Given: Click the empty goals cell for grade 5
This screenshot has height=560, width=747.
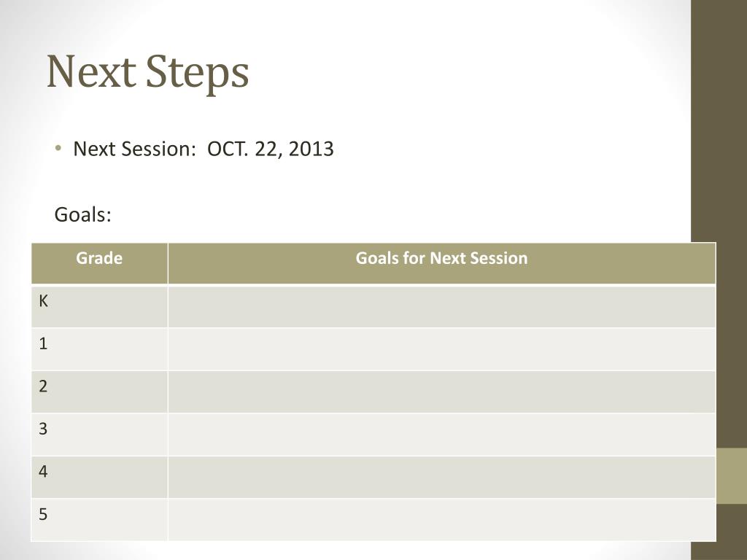Looking at the screenshot, I should [x=441, y=519].
